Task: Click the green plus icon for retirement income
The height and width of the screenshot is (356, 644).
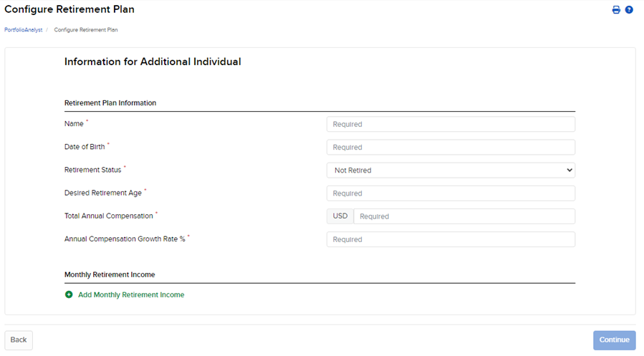Action: (69, 294)
